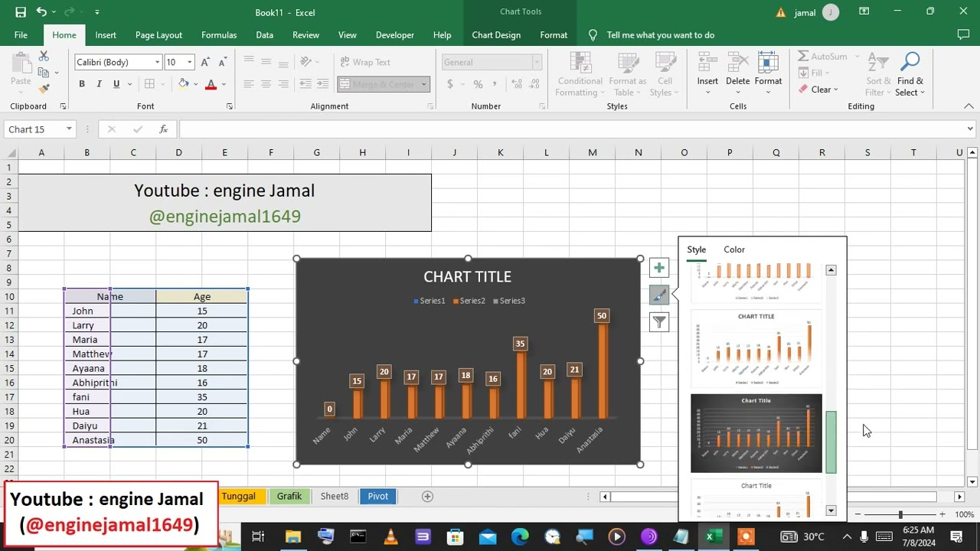Toggle Italic formatting
980x551 pixels.
click(99, 84)
